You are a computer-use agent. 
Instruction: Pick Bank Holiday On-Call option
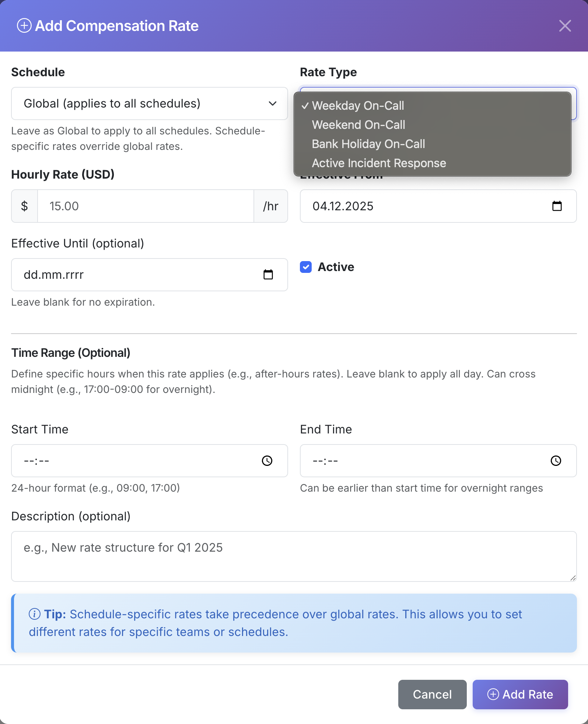[x=368, y=144]
